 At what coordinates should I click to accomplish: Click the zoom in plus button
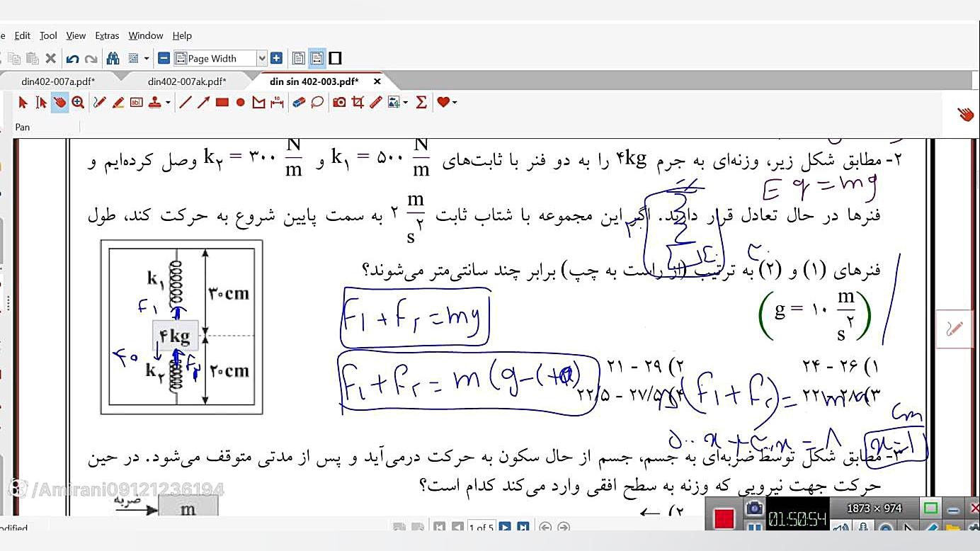coord(276,58)
